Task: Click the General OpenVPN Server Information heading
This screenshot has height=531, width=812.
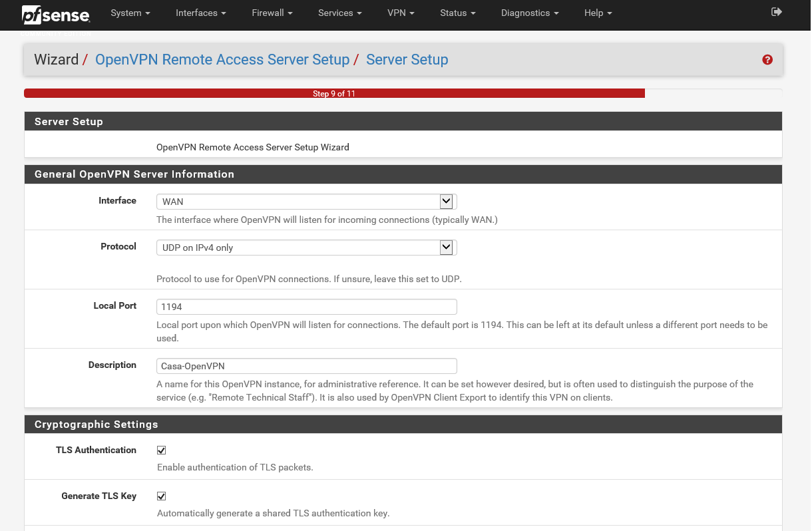Action: (403, 174)
